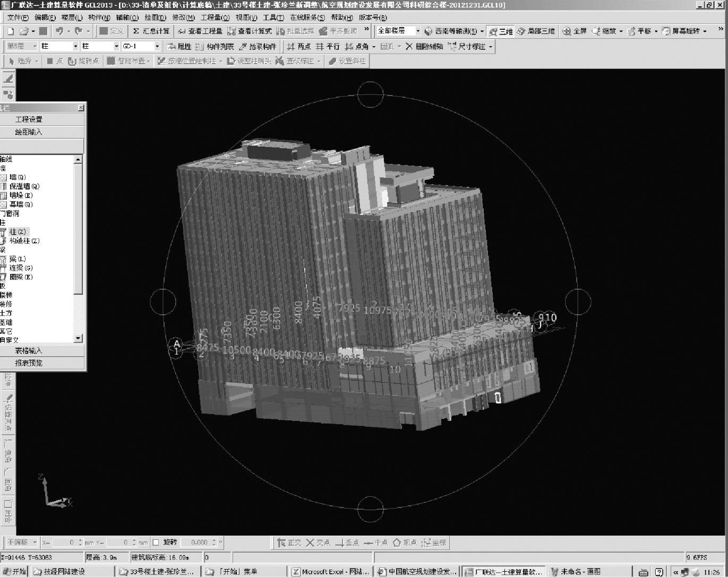Screen dimensions: 728x577
Task: Close the navigation side panel
Action: [x=81, y=108]
